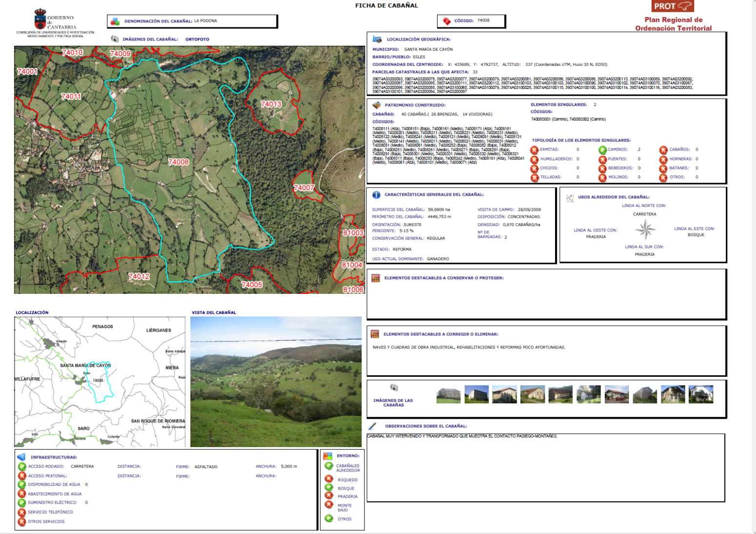The height and width of the screenshot is (534, 756).
Task: Click the last cabin thumbnail in Imágenes de las cabañas
Action: click(x=701, y=394)
